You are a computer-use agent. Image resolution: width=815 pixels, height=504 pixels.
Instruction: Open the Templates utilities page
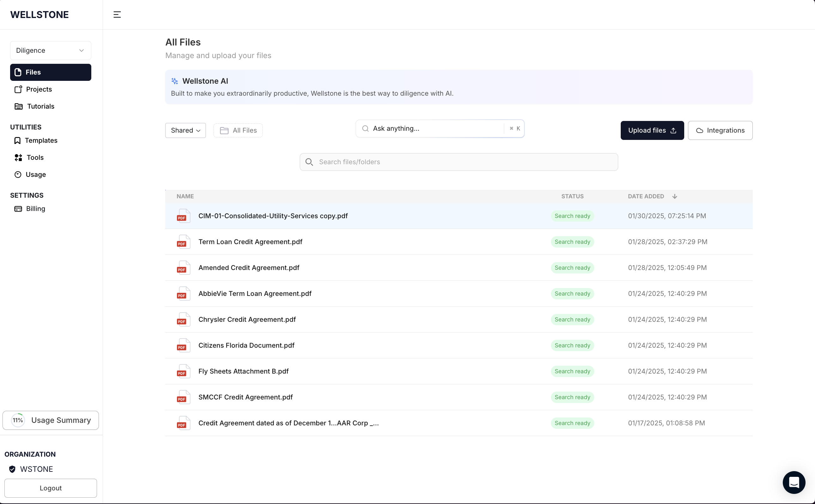click(x=41, y=140)
